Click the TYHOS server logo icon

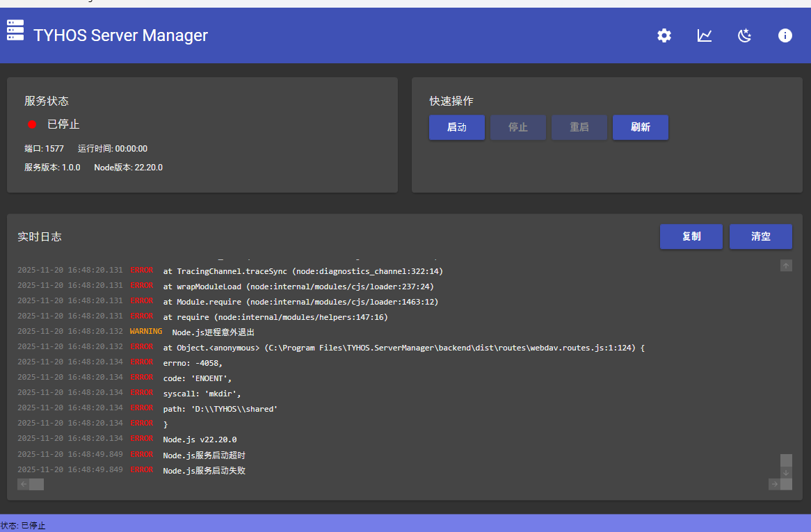[15, 31]
